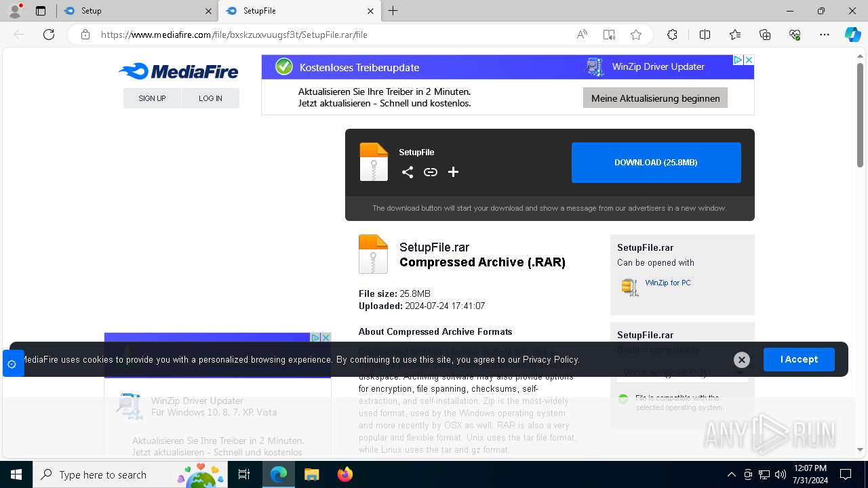Click SetupFile.rar file title
868x488 pixels.
pos(434,247)
